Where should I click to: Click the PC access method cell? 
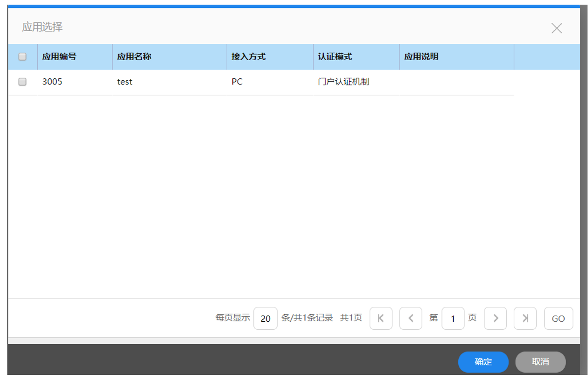pyautogui.click(x=237, y=82)
